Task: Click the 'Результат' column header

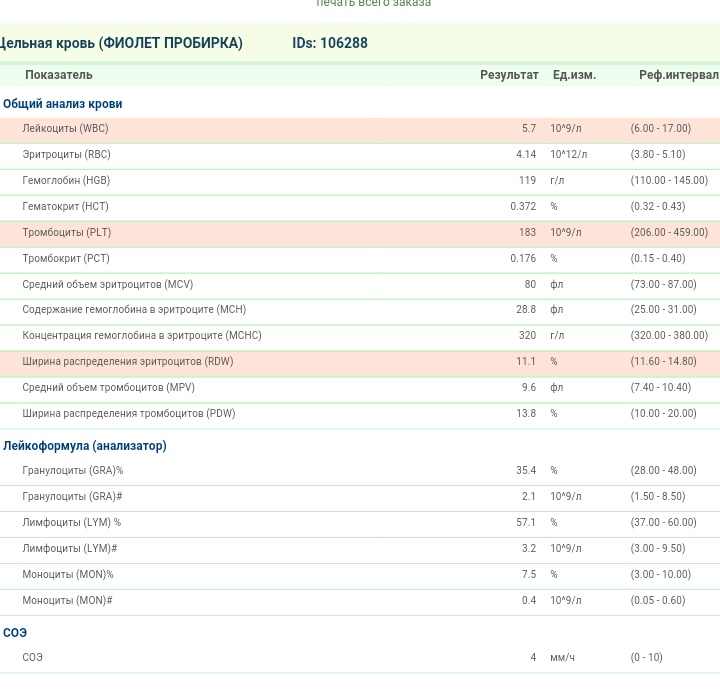Action: (509, 75)
